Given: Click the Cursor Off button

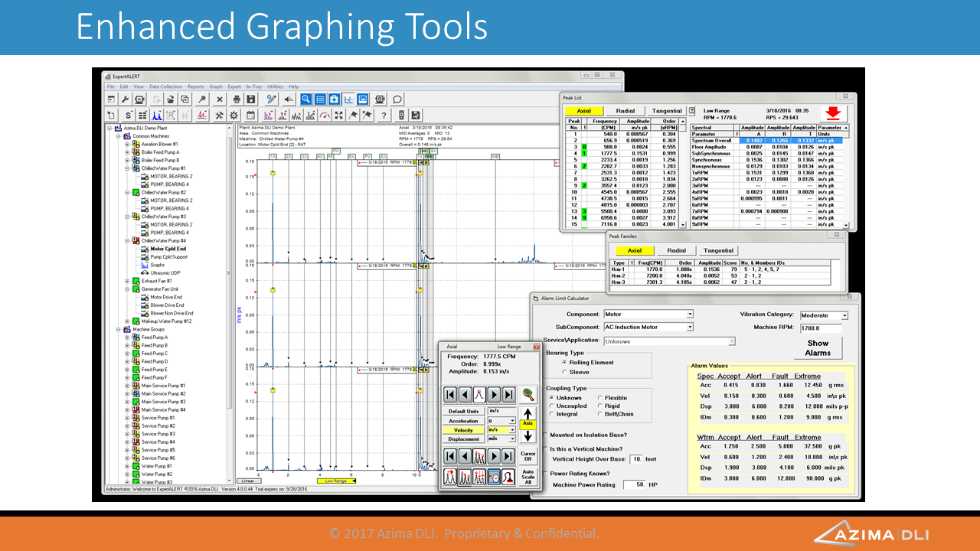Looking at the screenshot, I should [x=528, y=456].
